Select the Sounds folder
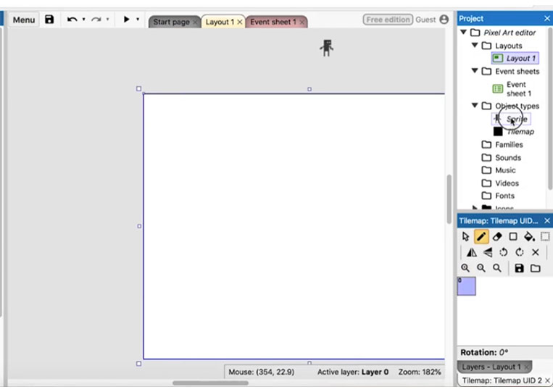Viewport: 553px width, 392px height. [x=508, y=157]
